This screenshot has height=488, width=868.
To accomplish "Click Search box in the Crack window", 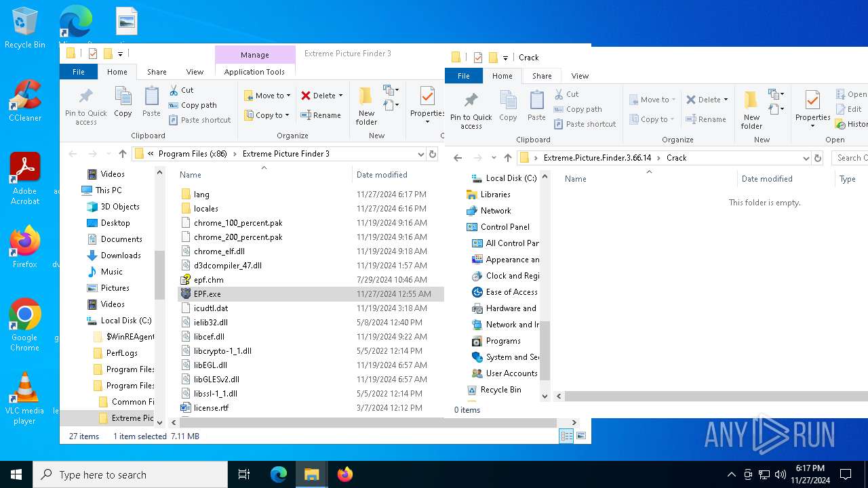I will tap(851, 158).
